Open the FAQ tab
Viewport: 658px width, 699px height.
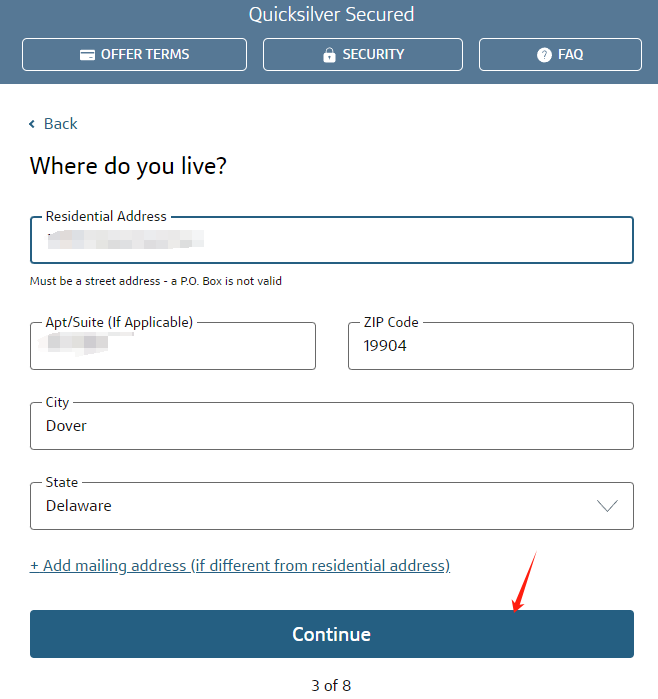click(560, 54)
